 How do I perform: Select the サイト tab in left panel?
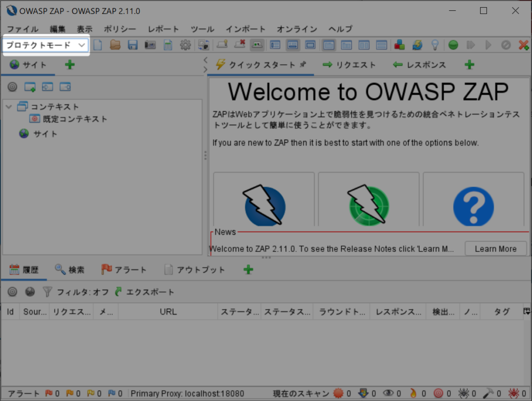[28, 65]
